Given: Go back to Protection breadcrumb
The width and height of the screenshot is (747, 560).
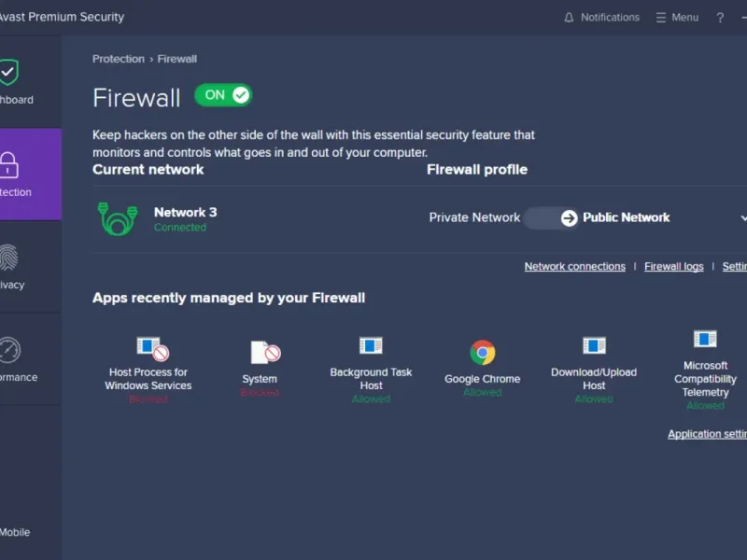Looking at the screenshot, I should coord(119,59).
